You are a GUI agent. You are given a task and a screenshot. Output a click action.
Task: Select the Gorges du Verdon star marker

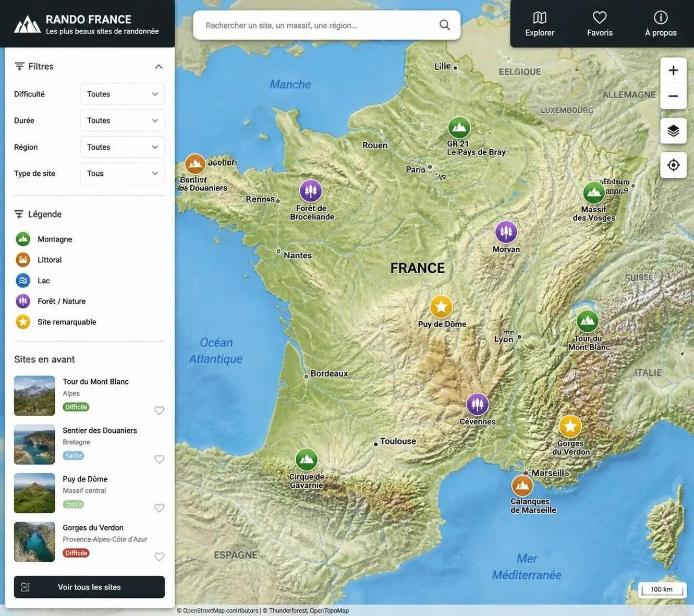tap(570, 427)
